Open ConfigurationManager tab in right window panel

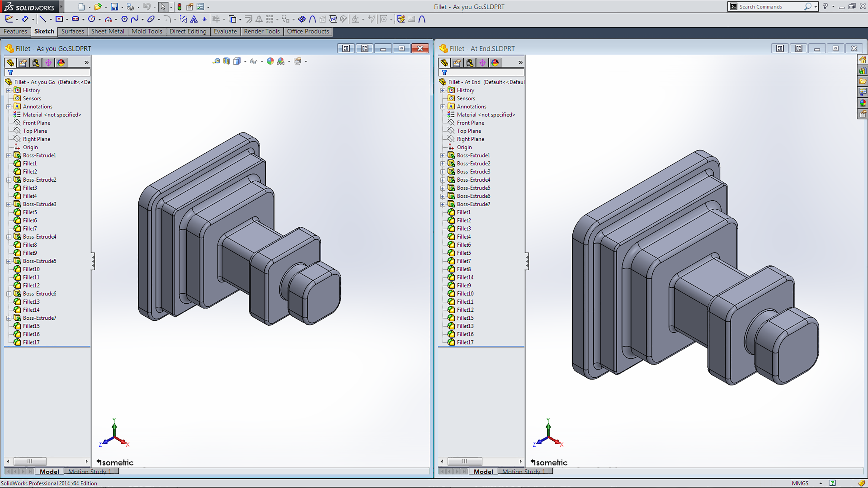click(469, 63)
